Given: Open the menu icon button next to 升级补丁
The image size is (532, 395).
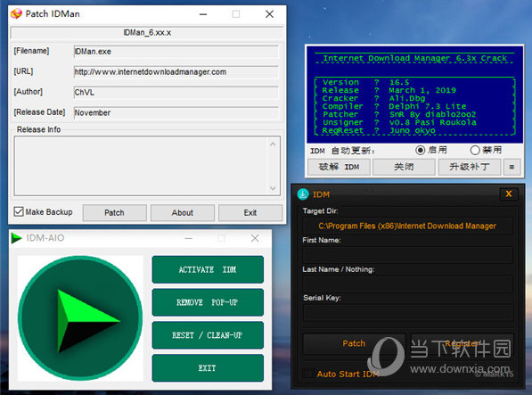Looking at the screenshot, I should pos(512,167).
